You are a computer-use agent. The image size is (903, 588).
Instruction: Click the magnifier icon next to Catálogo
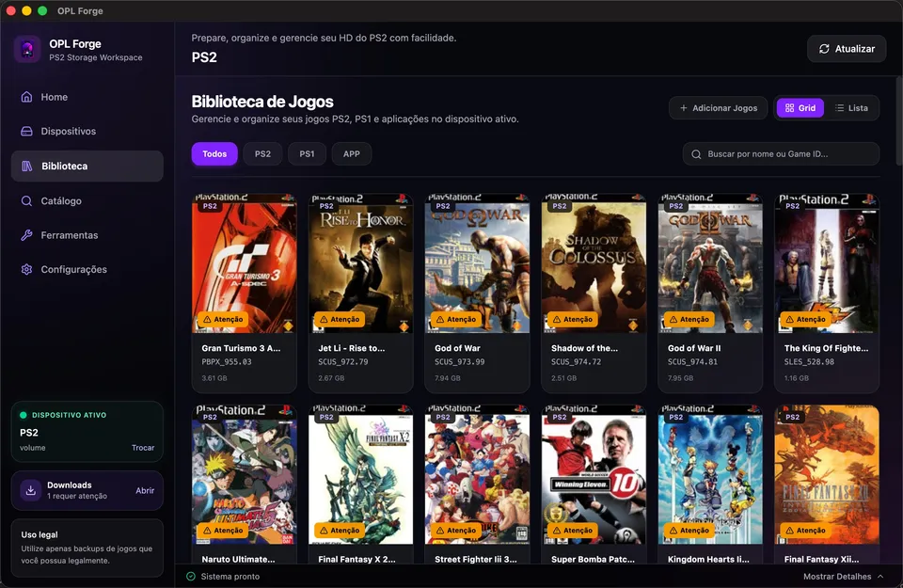(x=26, y=201)
